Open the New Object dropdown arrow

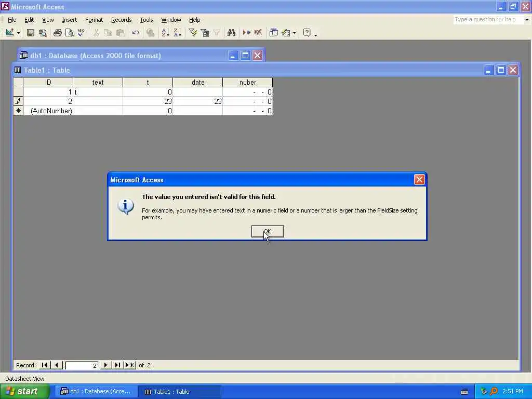294,33
